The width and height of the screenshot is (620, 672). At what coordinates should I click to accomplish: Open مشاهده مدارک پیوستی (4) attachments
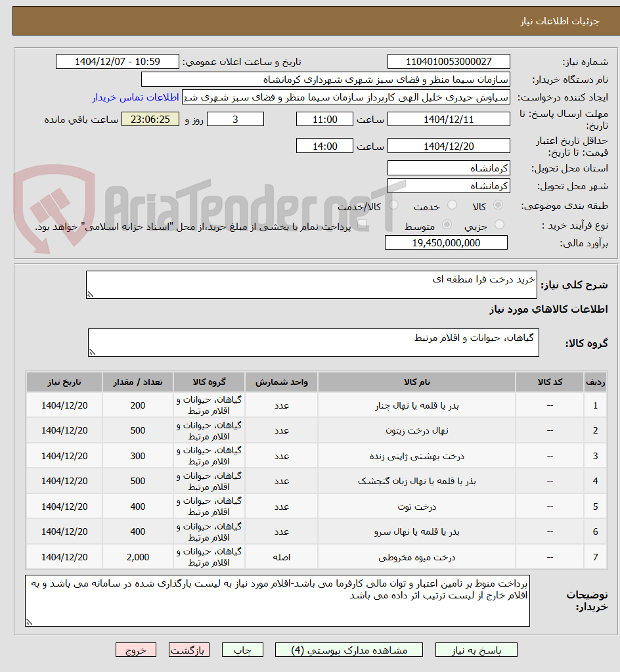tap(349, 650)
